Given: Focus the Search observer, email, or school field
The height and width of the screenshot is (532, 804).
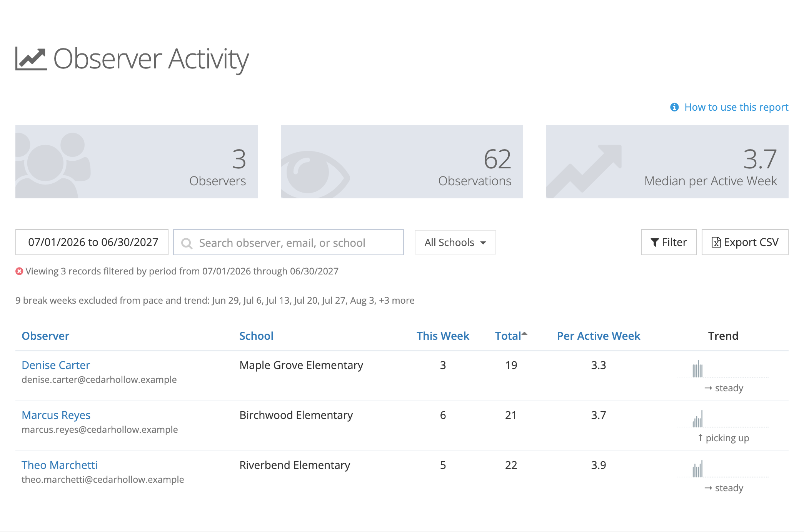Looking at the screenshot, I should pyautogui.click(x=289, y=242).
